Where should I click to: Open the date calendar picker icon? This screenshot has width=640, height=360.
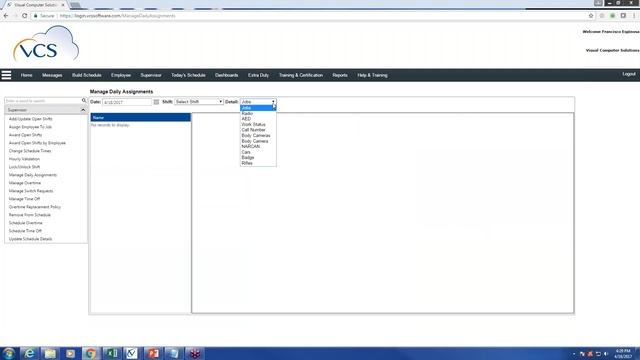click(x=156, y=102)
